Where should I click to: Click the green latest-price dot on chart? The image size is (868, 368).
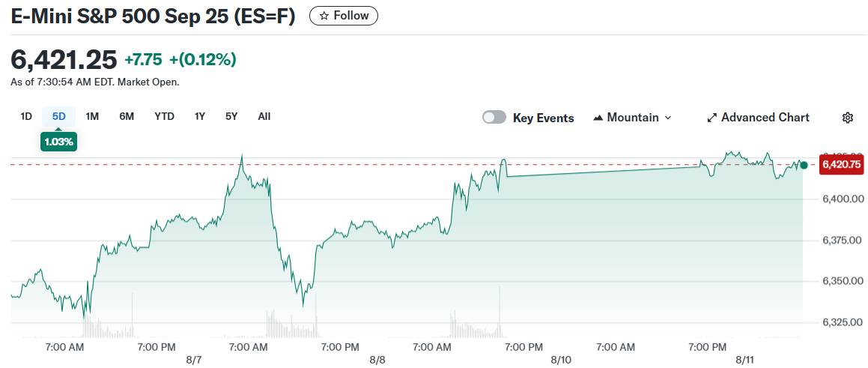(x=804, y=165)
